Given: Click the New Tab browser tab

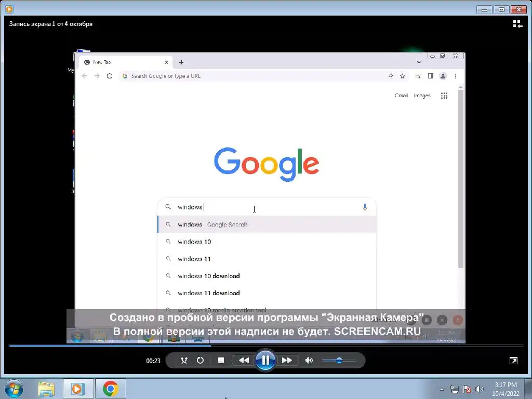Looking at the screenshot, I should pyautogui.click(x=126, y=62).
